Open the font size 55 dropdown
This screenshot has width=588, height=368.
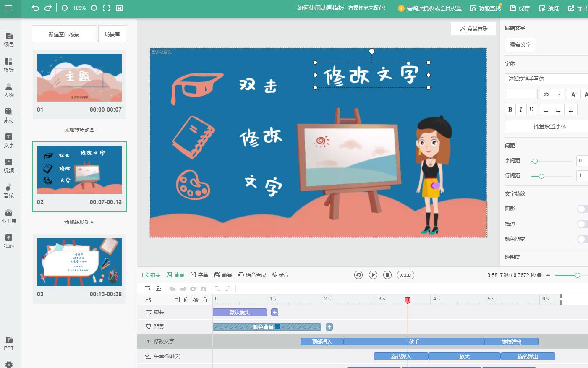(x=551, y=94)
